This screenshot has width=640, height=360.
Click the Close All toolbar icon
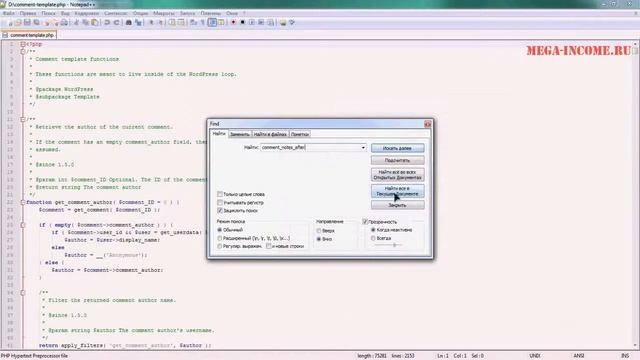tap(56, 23)
